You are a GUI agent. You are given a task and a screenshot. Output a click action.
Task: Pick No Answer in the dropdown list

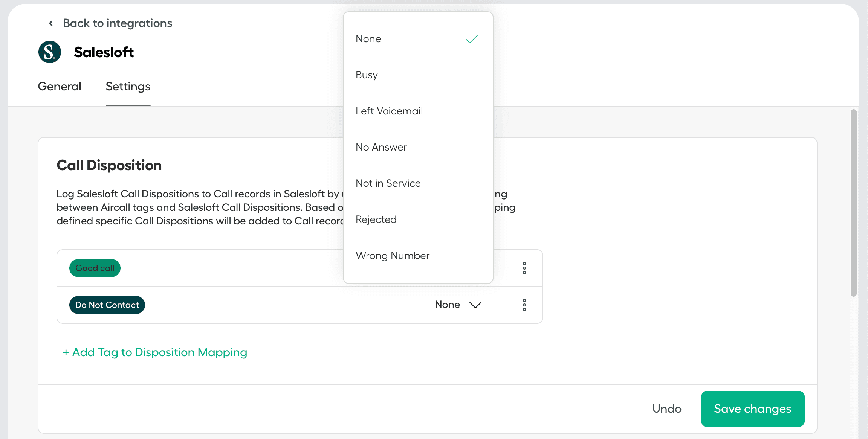381,147
